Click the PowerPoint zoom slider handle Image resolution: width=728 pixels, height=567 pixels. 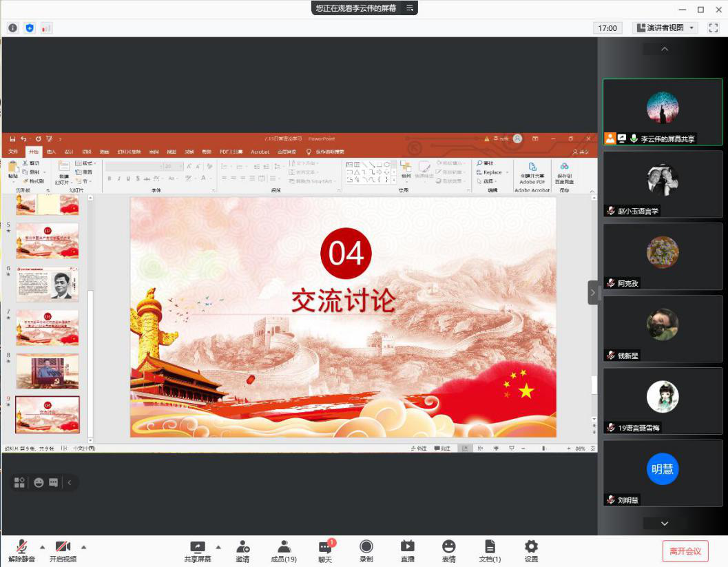543,449
